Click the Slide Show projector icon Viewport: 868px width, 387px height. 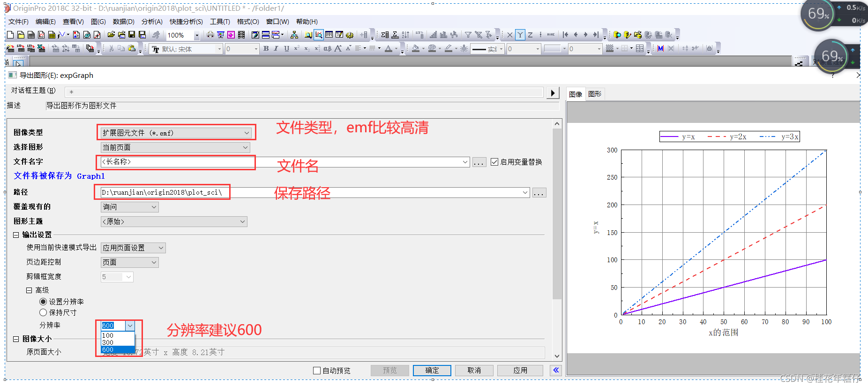pyautogui.click(x=220, y=35)
